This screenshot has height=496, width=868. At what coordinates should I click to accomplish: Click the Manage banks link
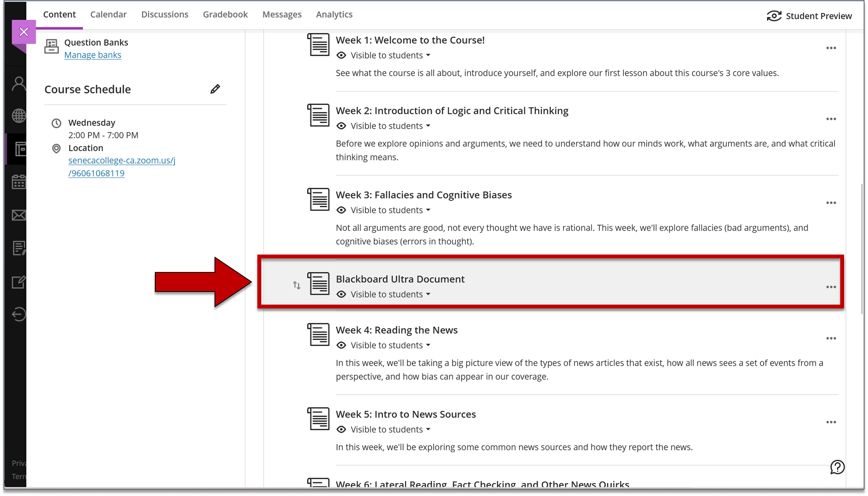[x=92, y=54]
